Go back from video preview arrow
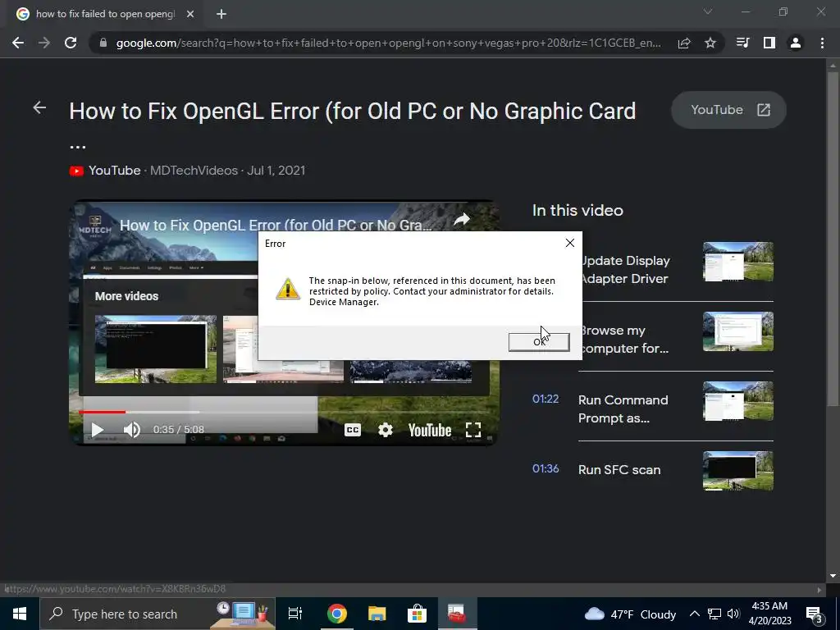Screen dimensions: 840x630 [x=39, y=107]
